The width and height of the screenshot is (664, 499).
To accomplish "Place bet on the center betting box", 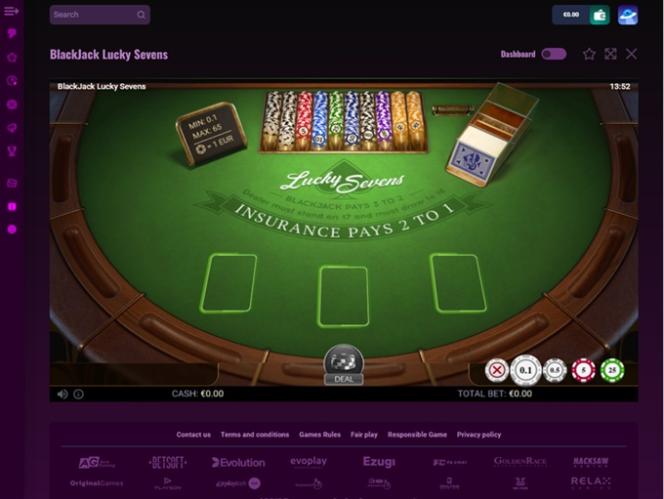I will click(x=343, y=296).
